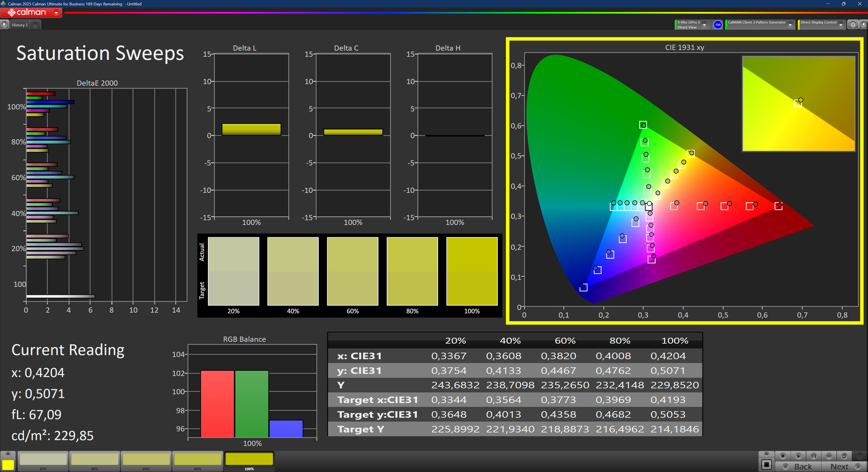The height and width of the screenshot is (472, 868).
Task: Expand the left side panel arrow
Action: [x=5, y=25]
